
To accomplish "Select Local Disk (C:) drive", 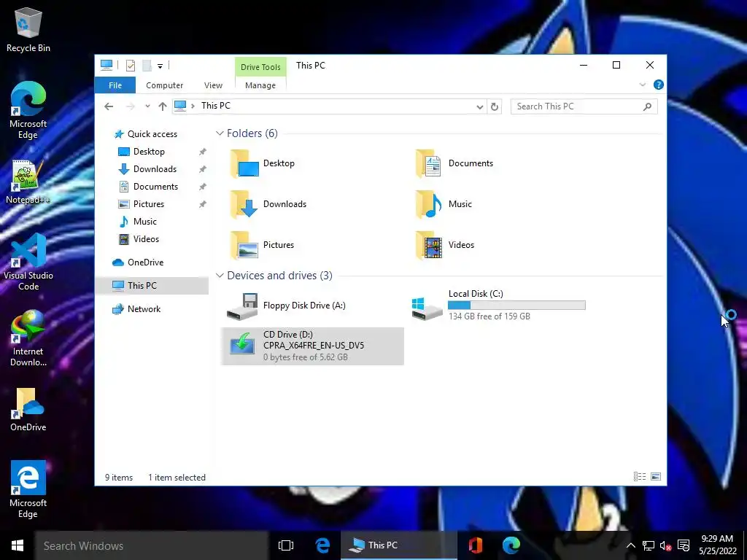I will coord(498,306).
